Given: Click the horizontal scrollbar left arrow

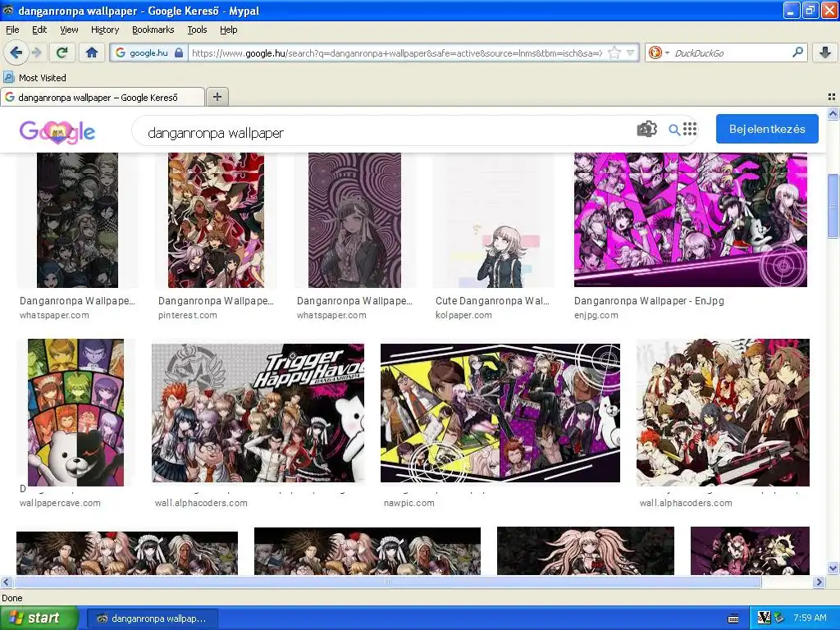Looking at the screenshot, I should 7,582.
